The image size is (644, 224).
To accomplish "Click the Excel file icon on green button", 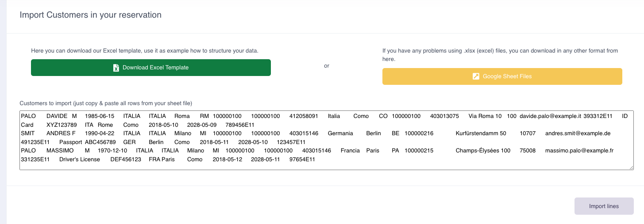I will tap(116, 68).
